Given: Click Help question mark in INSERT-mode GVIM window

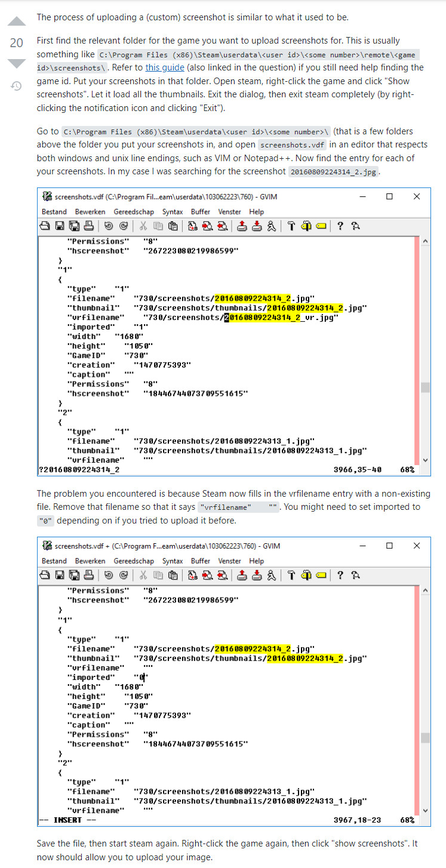Looking at the screenshot, I should point(340,575).
